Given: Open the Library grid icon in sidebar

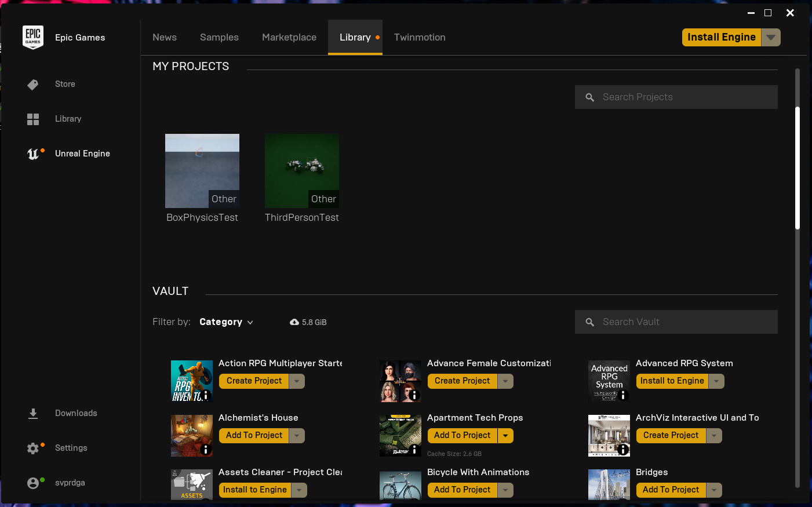Looking at the screenshot, I should 33,119.
